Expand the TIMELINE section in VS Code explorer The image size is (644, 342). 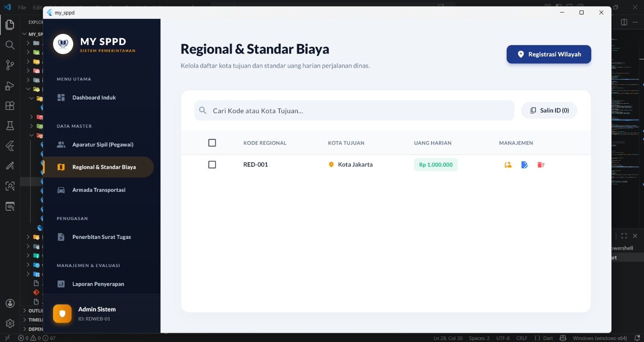33,320
